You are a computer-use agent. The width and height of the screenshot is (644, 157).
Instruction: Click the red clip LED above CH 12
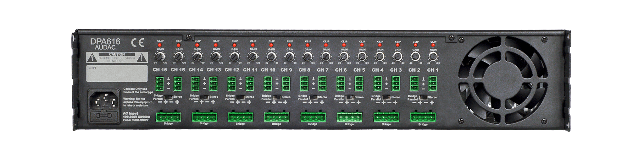[x=234, y=45]
